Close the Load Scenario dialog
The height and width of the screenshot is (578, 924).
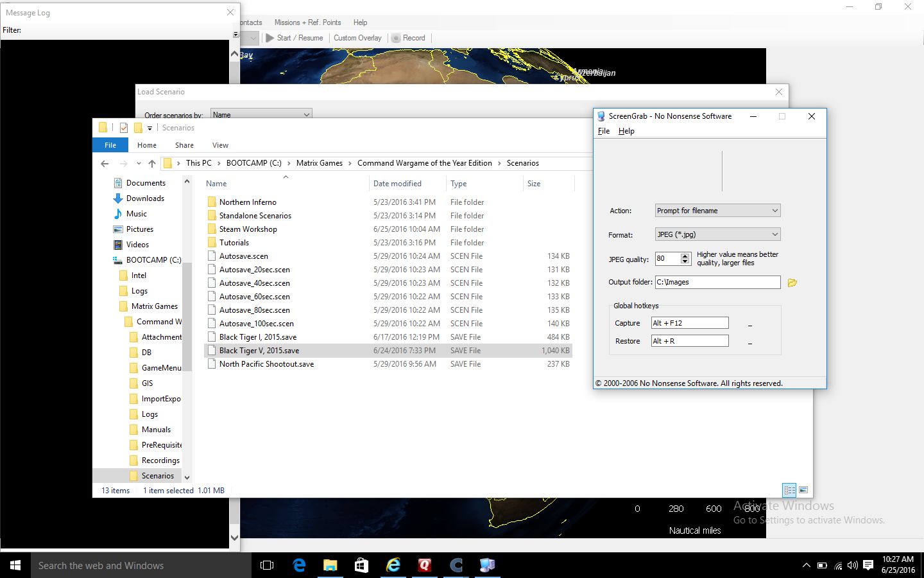point(779,92)
